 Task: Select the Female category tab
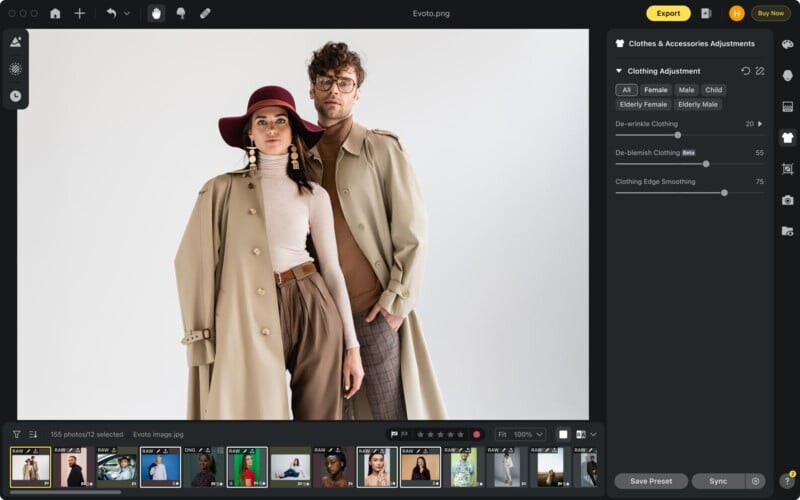[x=655, y=90]
